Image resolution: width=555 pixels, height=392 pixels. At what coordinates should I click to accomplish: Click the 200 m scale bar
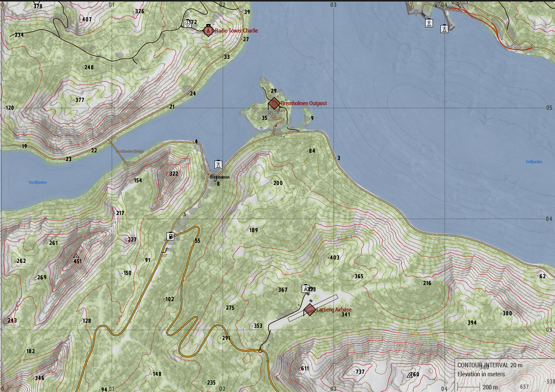[x=469, y=387]
